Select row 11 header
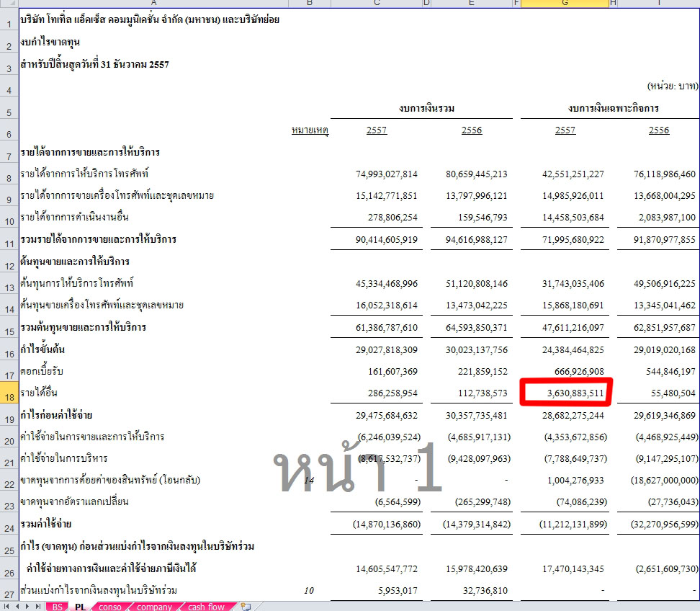Screen dimensions: 700x611 9,239
